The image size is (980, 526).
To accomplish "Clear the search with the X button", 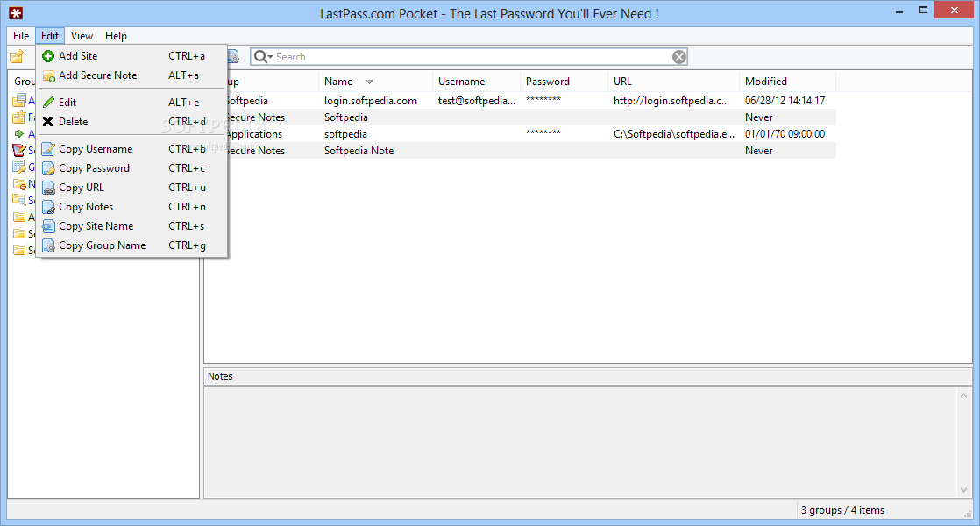I will point(679,58).
